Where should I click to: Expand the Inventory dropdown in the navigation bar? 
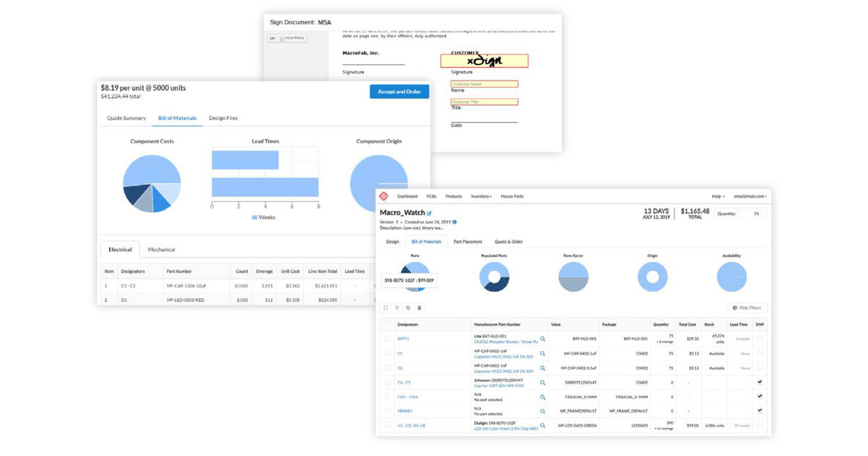click(481, 196)
